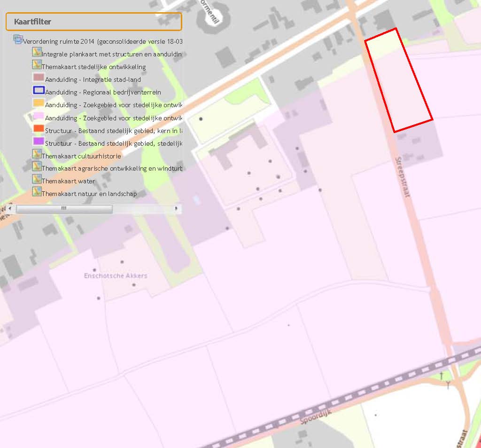Click the red outlined parcel on map
The image size is (481, 448).
399,80
